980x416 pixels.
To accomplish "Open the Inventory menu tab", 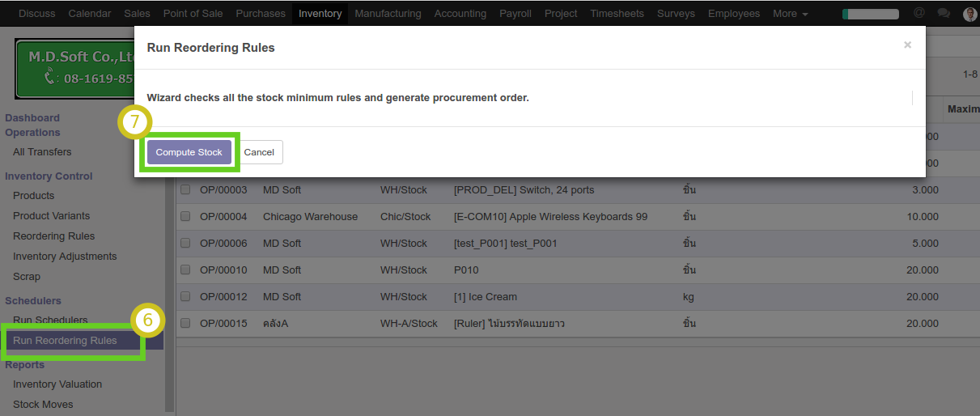I will [x=320, y=14].
